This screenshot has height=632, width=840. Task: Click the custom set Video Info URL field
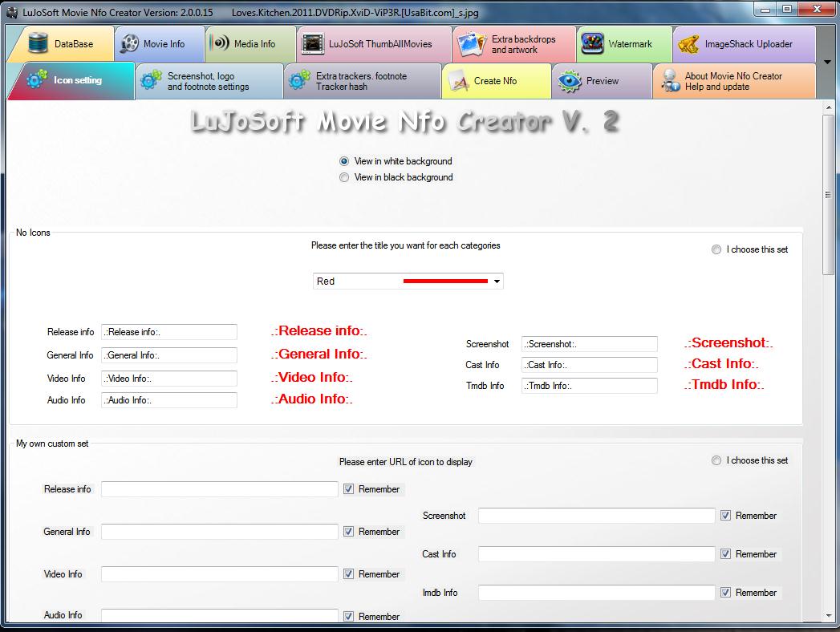pos(220,574)
